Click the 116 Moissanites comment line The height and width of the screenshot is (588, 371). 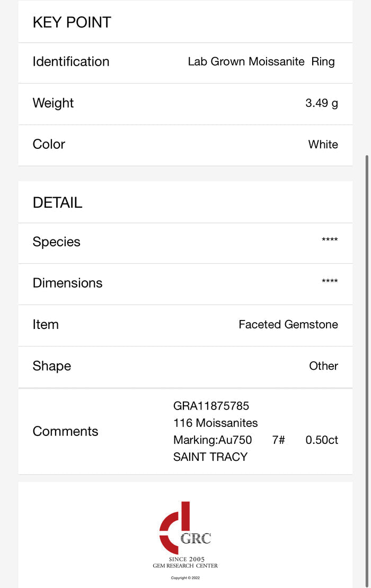(215, 423)
